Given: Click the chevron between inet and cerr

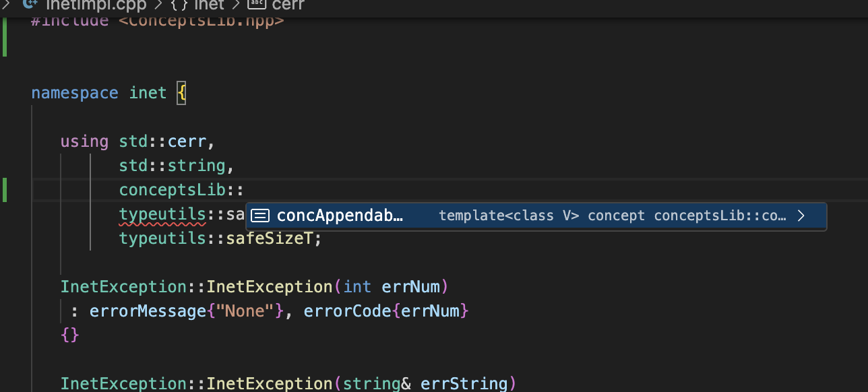Looking at the screenshot, I should click(236, 5).
